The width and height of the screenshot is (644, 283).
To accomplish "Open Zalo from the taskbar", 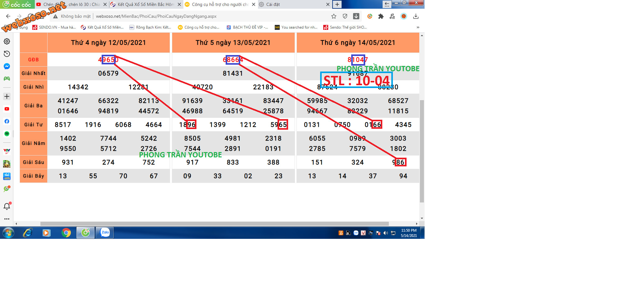I will (x=105, y=233).
